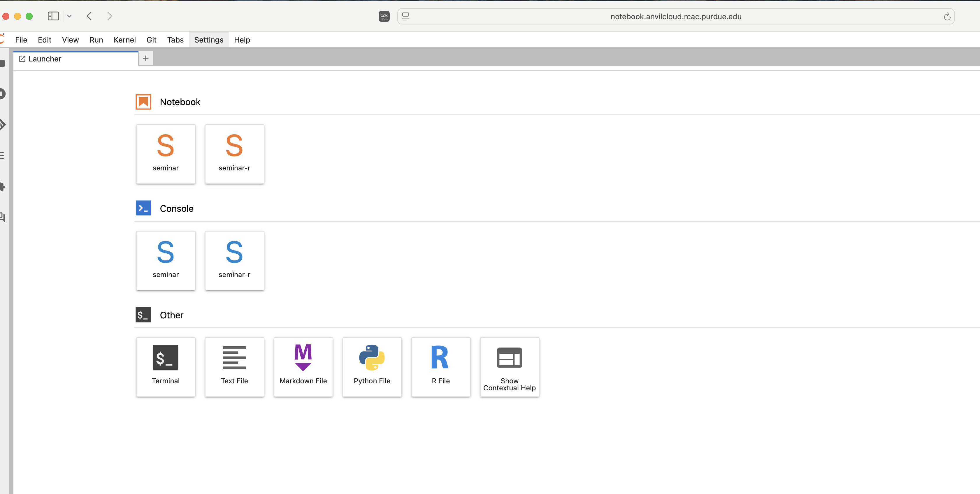The image size is (980, 494).
Task: Switch to the Launcher tab
Action: tap(45, 59)
